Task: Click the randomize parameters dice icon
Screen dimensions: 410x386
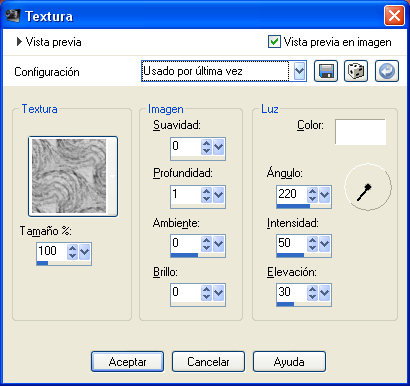Action: 356,71
